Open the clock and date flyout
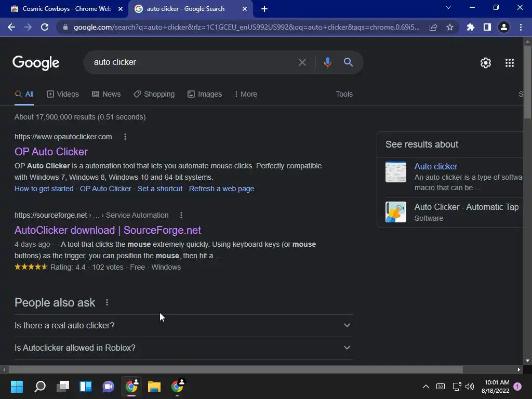This screenshot has width=532, height=399. coord(496,387)
